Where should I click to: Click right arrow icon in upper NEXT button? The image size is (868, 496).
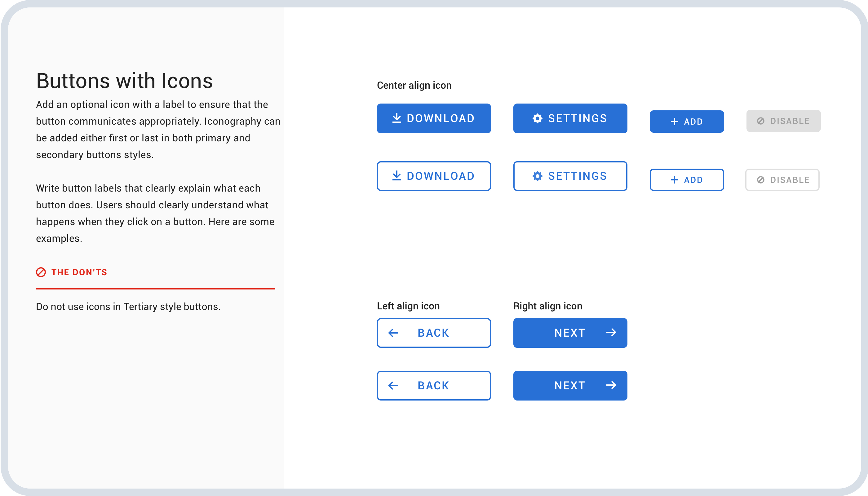click(x=611, y=333)
